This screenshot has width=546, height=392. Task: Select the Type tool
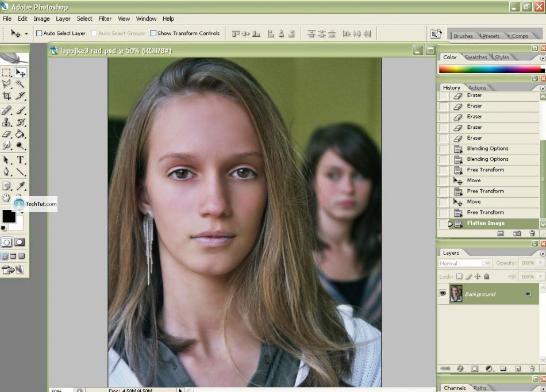pos(21,160)
